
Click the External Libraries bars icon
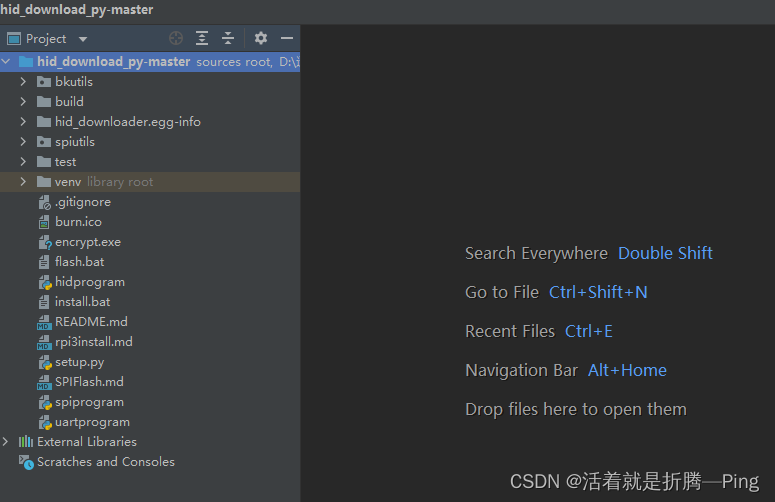coord(26,442)
